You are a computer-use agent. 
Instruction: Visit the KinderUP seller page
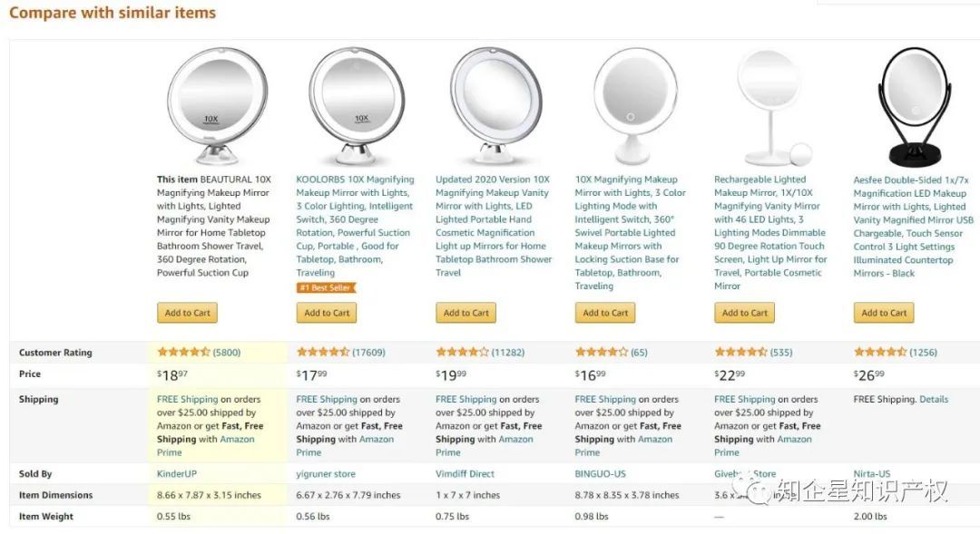[x=176, y=474]
